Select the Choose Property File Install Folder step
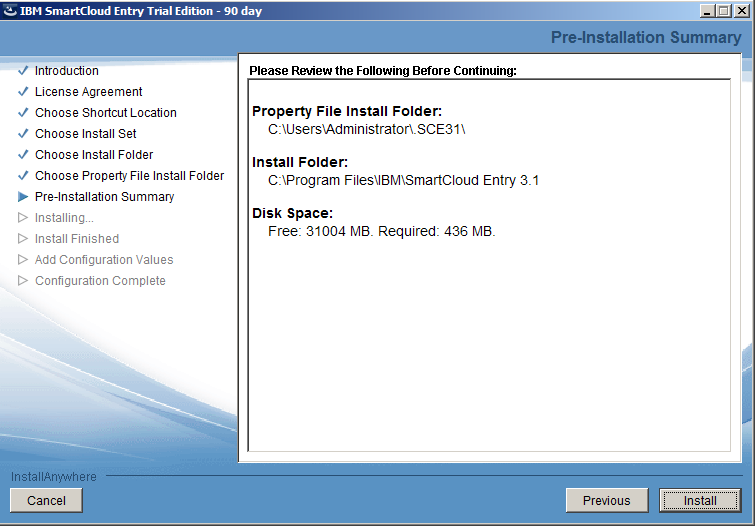 pos(129,176)
